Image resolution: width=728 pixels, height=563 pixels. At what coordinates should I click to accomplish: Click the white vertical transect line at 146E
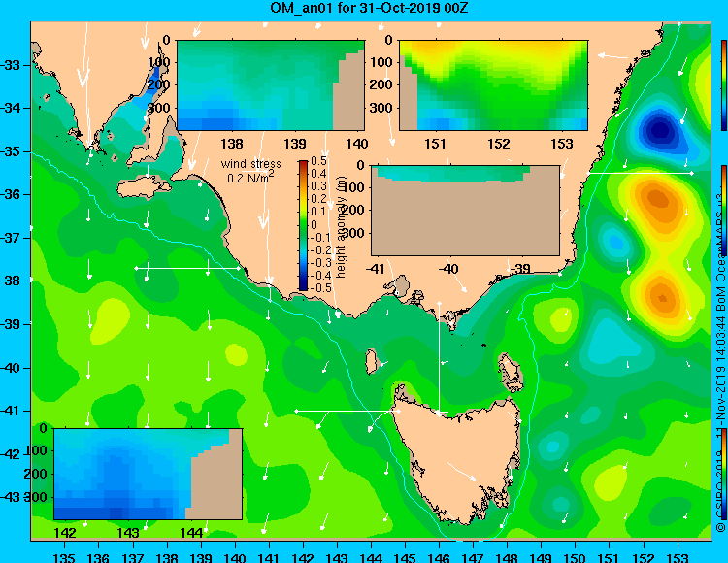439,357
